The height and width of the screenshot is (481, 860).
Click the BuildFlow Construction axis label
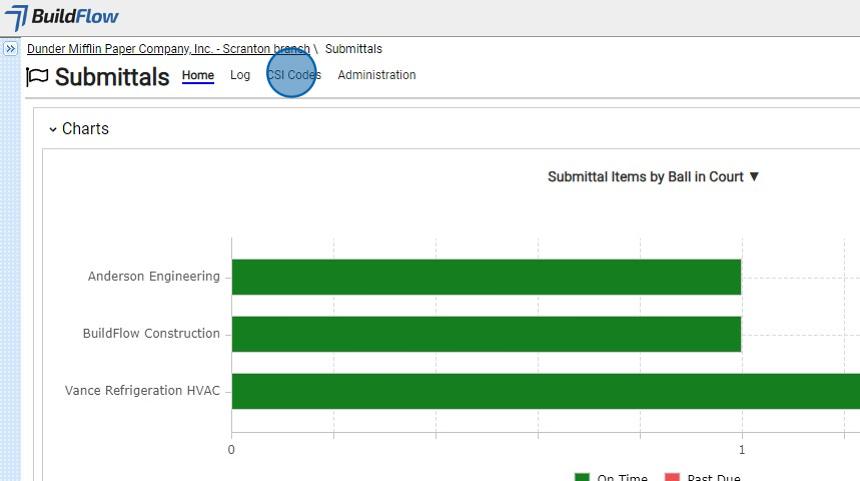[x=151, y=333]
